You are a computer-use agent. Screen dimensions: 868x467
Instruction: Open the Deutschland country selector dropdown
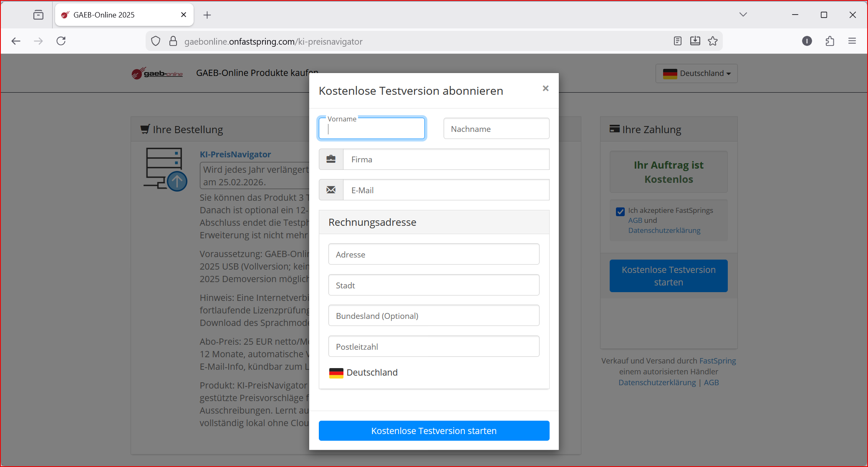(x=696, y=73)
